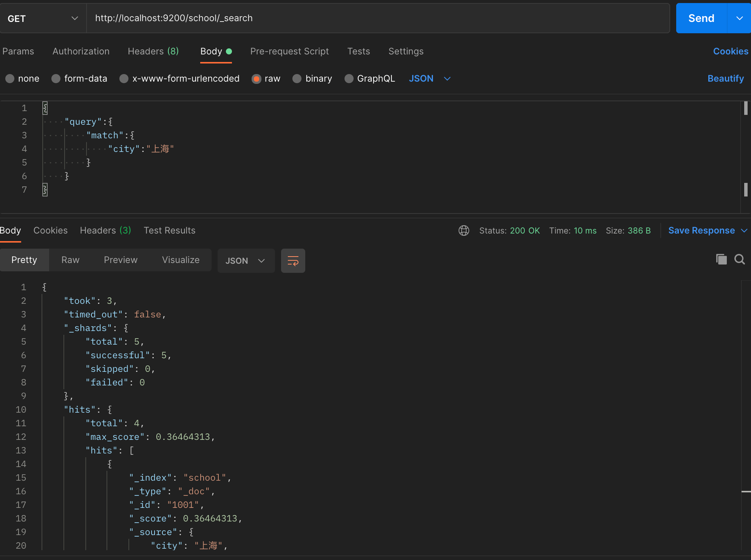Viewport: 751px width, 560px height.
Task: Click the word wrap toggle icon
Action: (293, 261)
